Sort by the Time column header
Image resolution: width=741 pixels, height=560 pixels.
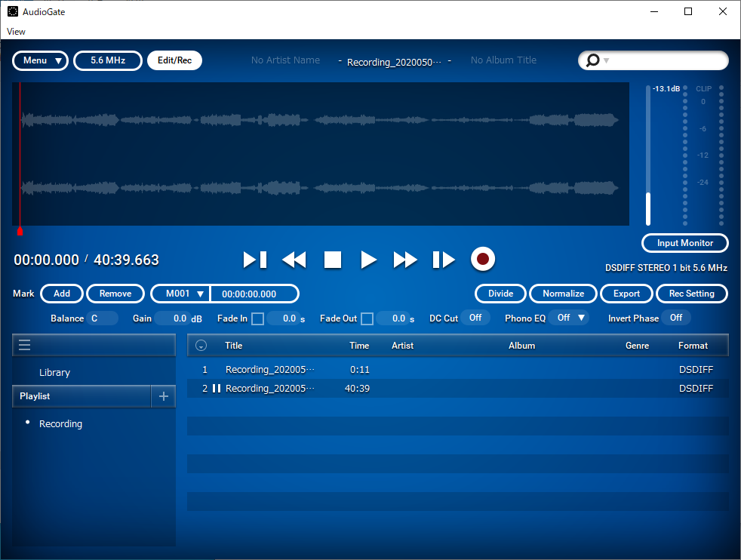point(359,346)
